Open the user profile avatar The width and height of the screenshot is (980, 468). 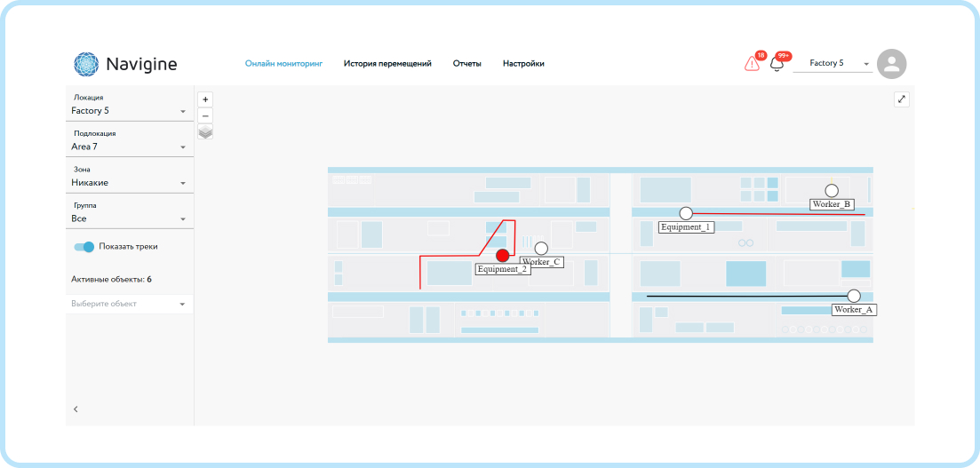coord(891,64)
